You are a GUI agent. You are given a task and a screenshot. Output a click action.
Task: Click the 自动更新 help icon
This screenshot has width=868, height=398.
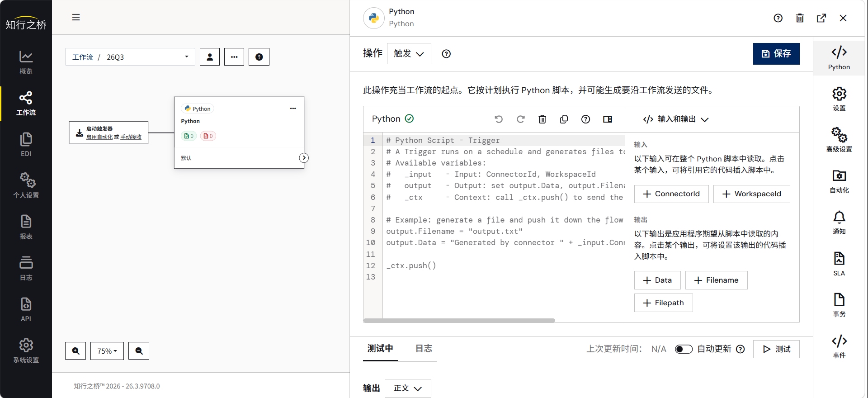[x=740, y=349]
